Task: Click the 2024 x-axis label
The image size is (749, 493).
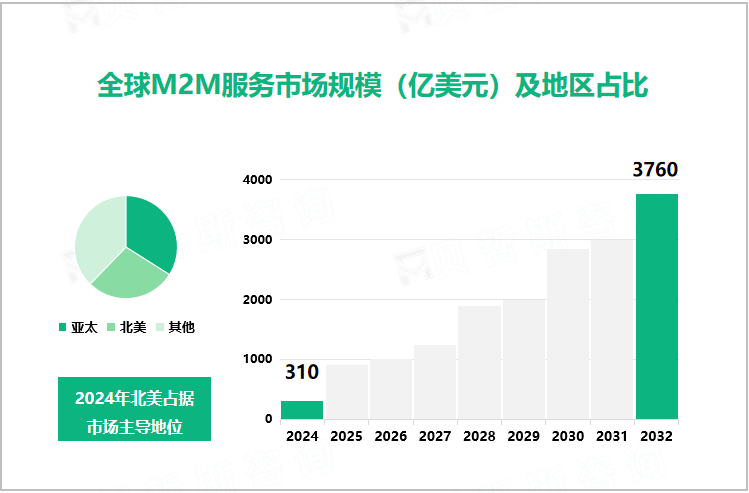Action: 302,436
